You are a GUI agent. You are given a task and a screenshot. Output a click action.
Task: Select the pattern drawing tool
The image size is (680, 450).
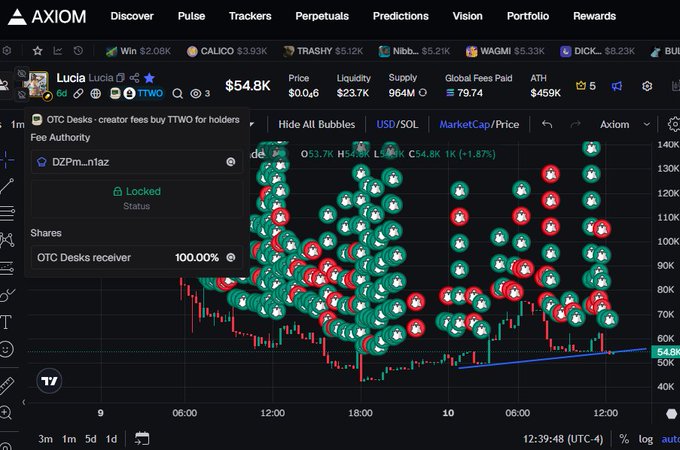[x=7, y=240]
